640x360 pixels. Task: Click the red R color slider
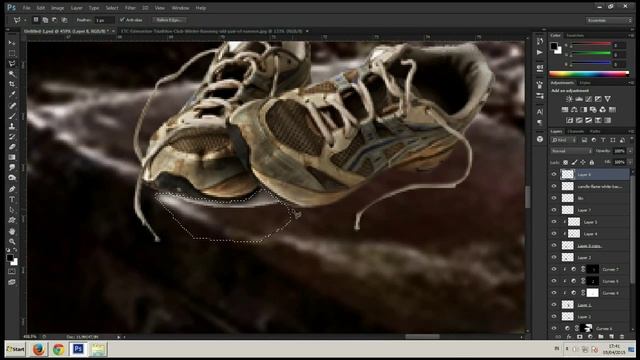coord(591,45)
